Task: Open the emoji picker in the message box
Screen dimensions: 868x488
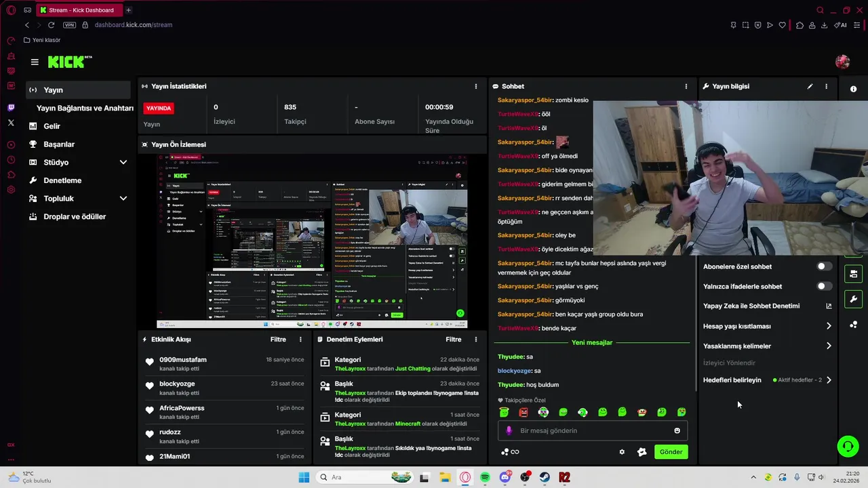Action: pos(677,430)
